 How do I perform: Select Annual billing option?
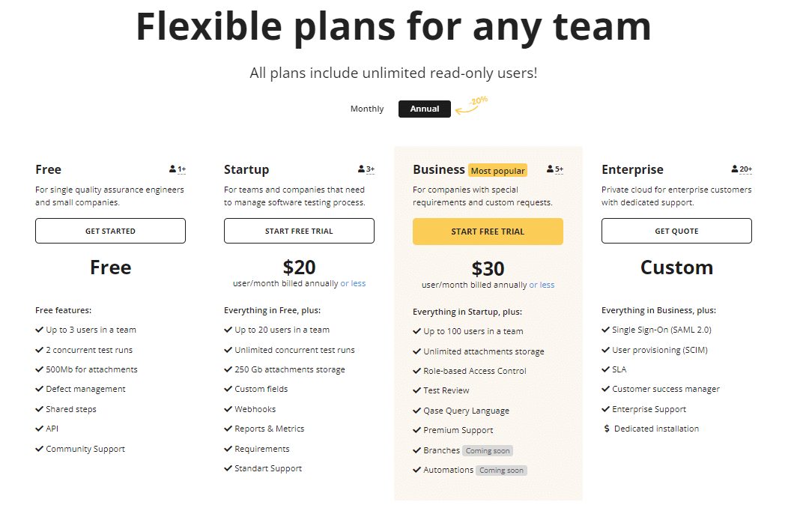pyautogui.click(x=425, y=109)
